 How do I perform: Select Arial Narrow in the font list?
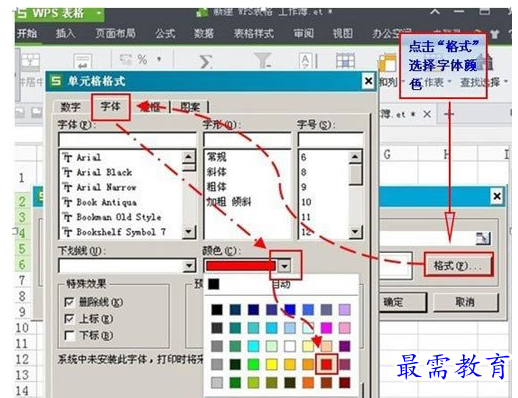106,187
